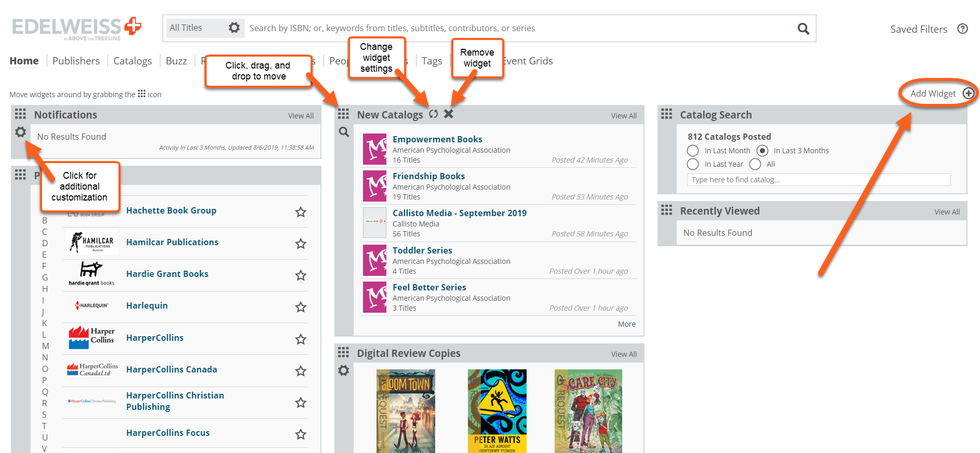Open Notifications widget gear settings

pos(20,132)
